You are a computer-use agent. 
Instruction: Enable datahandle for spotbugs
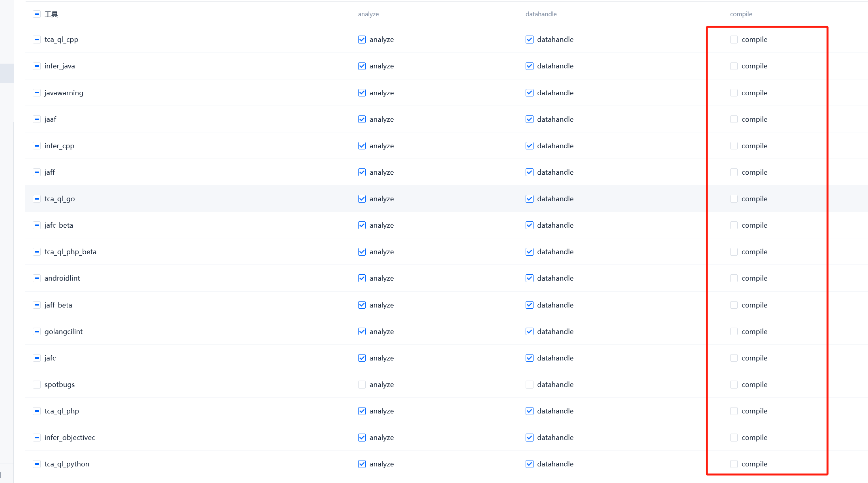pyautogui.click(x=529, y=384)
